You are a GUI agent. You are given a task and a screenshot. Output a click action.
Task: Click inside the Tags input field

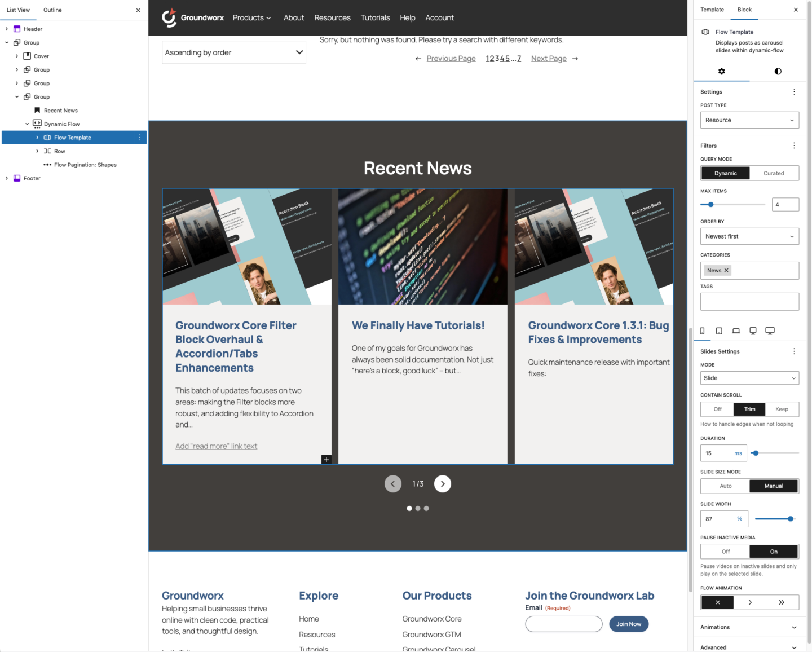[x=749, y=301]
